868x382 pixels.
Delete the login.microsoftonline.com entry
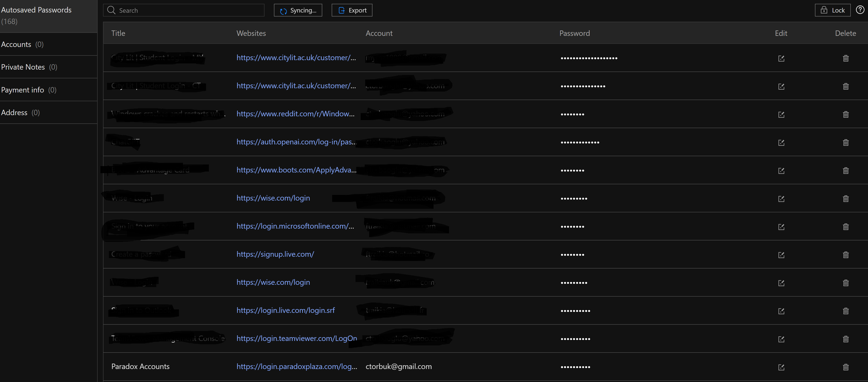click(x=845, y=227)
